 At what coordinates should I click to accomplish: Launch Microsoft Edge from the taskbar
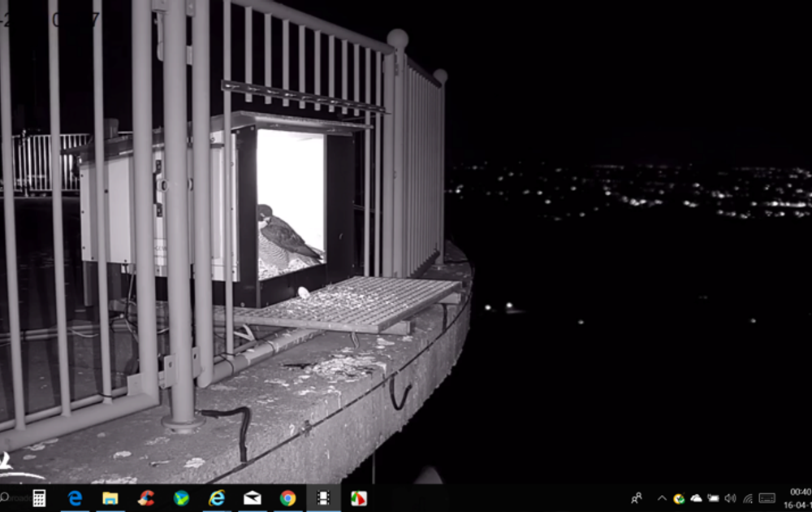tap(75, 498)
